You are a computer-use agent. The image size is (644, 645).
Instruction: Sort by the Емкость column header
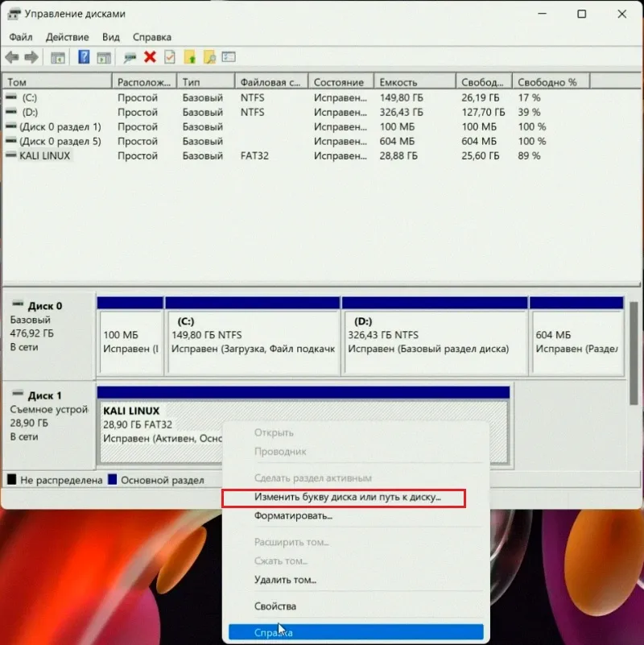point(415,82)
